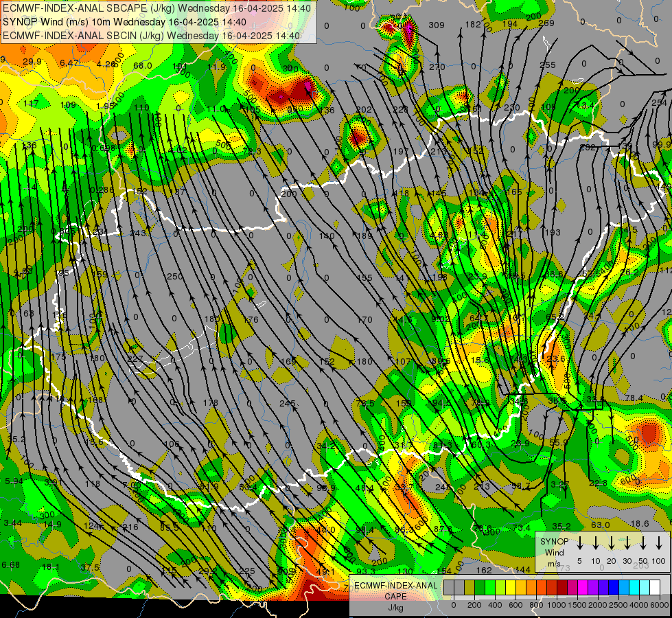Click the wind arrow above 20 m/s
Viewport: 672px width, 618px height.
click(x=612, y=543)
